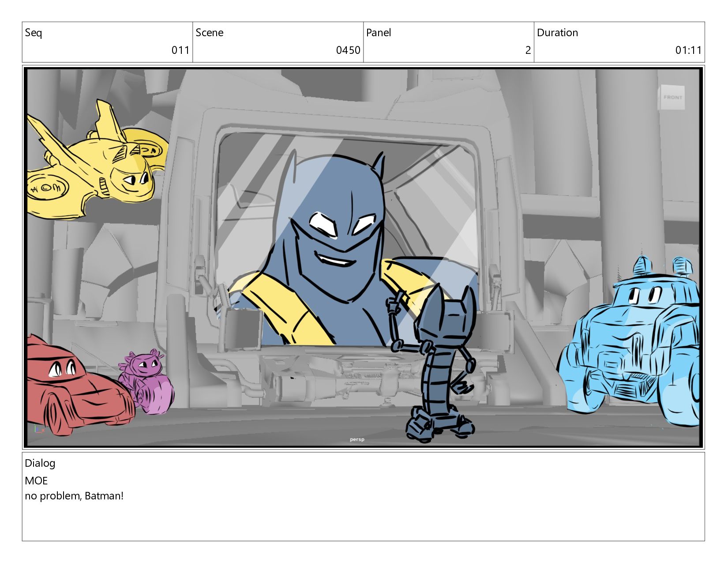This screenshot has height=563, width=728.
Task: Click the Seq header label
Action: tap(34, 33)
